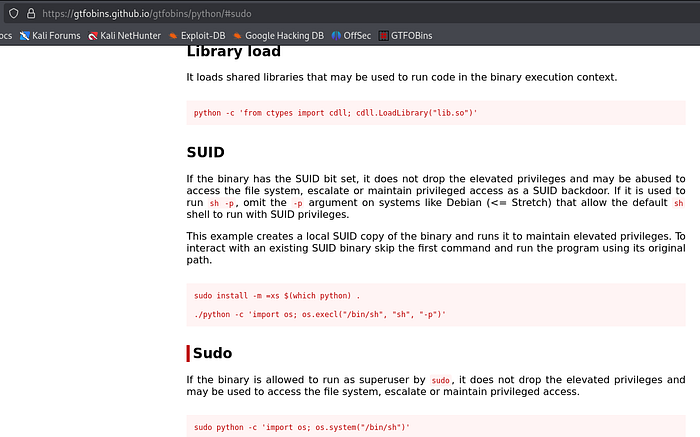The width and height of the screenshot is (700, 437).
Task: Click the shield tracking protection icon
Action: (13, 13)
